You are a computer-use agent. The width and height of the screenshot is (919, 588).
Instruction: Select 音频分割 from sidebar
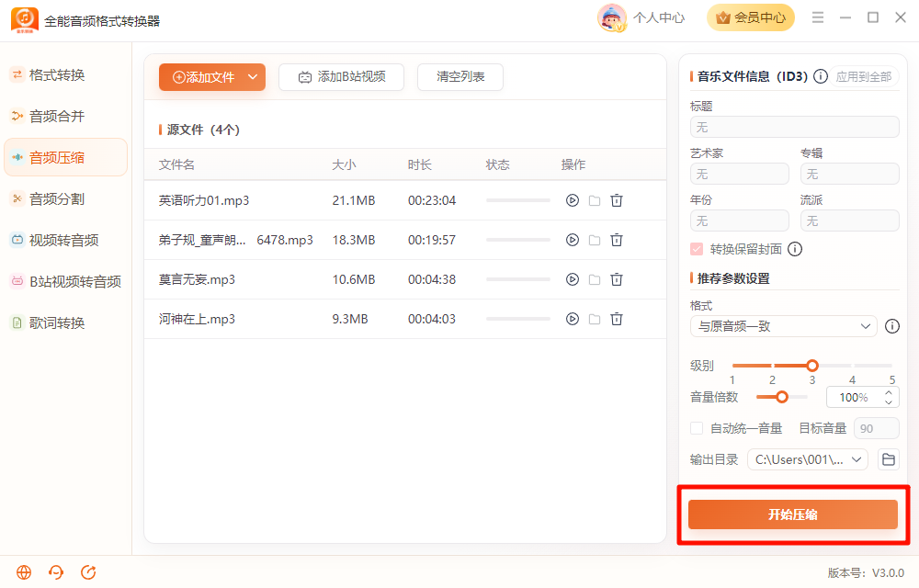[x=65, y=199]
